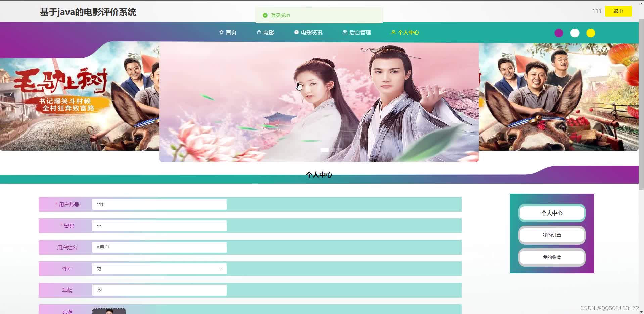This screenshot has height=314, width=644.
Task: Pick the yellow theme color circle
Action: [x=591, y=33]
